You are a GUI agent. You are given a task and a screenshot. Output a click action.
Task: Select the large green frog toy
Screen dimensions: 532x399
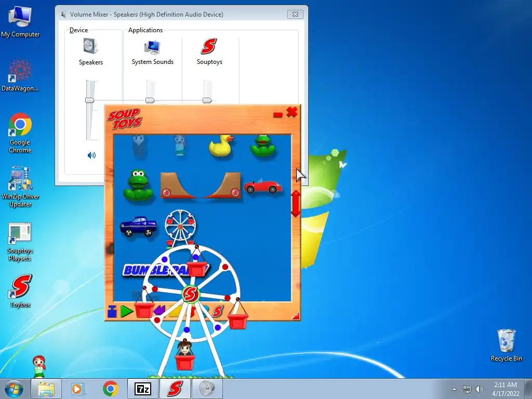tap(138, 185)
